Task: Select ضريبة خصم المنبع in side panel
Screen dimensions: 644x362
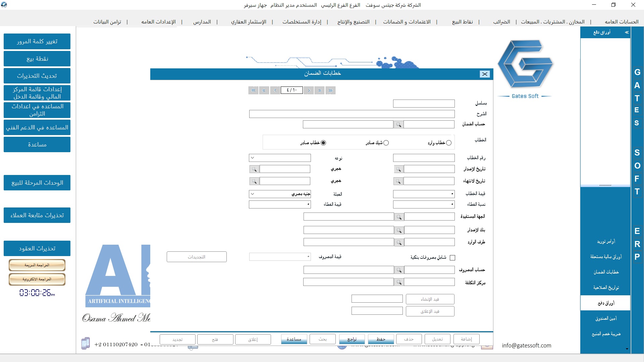Action: coord(606,334)
